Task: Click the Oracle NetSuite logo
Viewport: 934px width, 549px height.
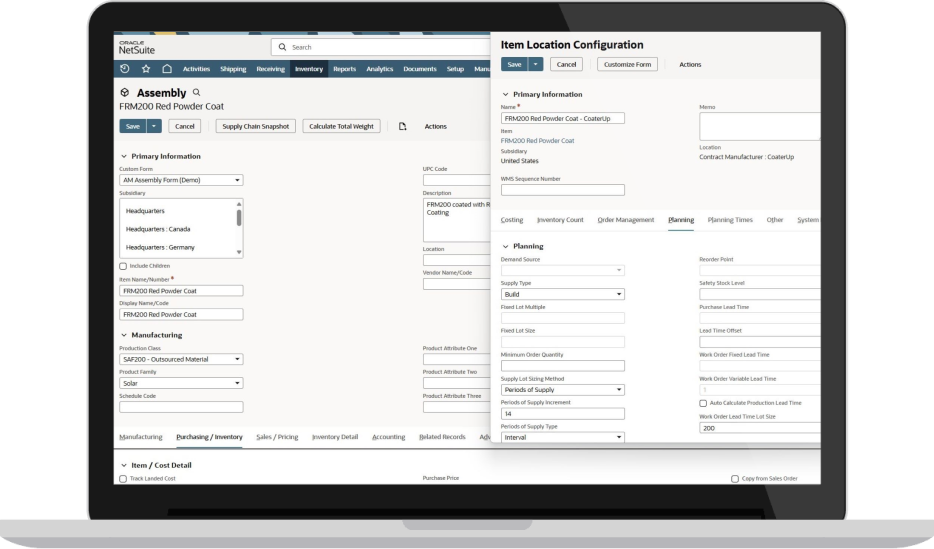Action: (x=137, y=48)
